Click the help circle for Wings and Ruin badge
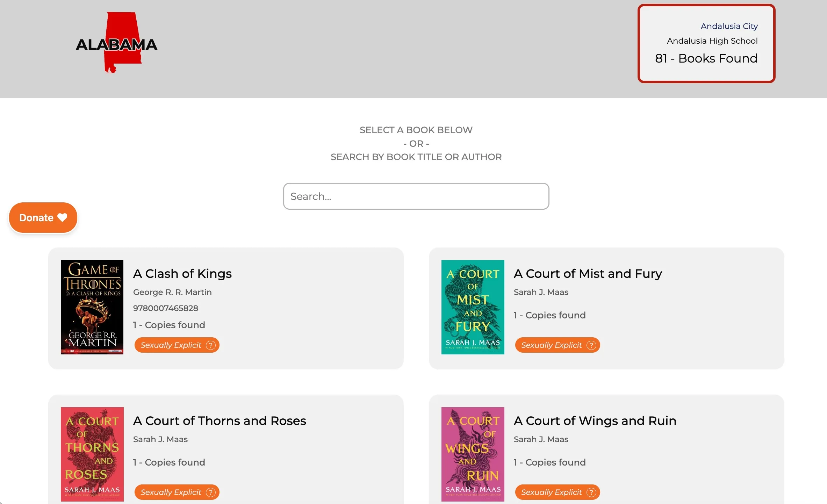This screenshot has height=504, width=827. point(591,492)
